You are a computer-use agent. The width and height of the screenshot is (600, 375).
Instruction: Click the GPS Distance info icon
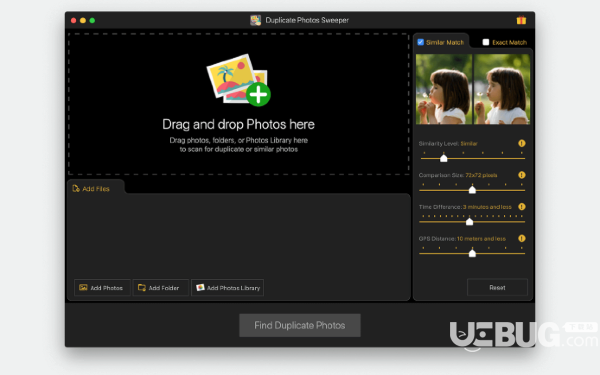pyautogui.click(x=522, y=238)
